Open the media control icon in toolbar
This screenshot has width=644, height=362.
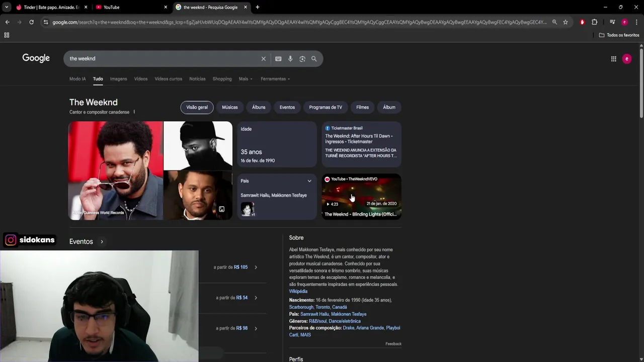(x=612, y=22)
